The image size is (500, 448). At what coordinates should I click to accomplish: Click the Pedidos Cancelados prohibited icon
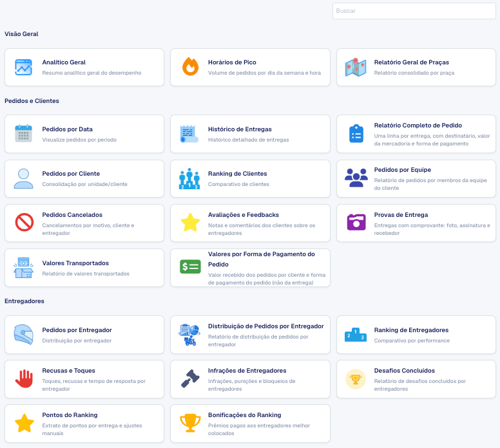pyautogui.click(x=24, y=222)
